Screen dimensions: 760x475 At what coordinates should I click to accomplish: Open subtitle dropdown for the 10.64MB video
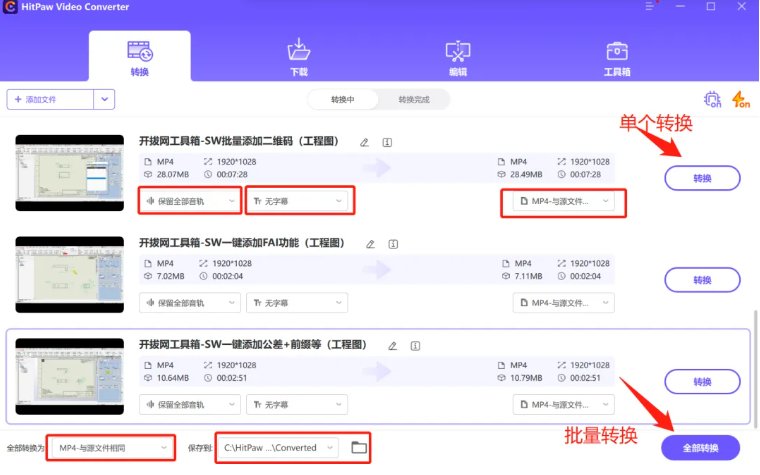[297, 405]
